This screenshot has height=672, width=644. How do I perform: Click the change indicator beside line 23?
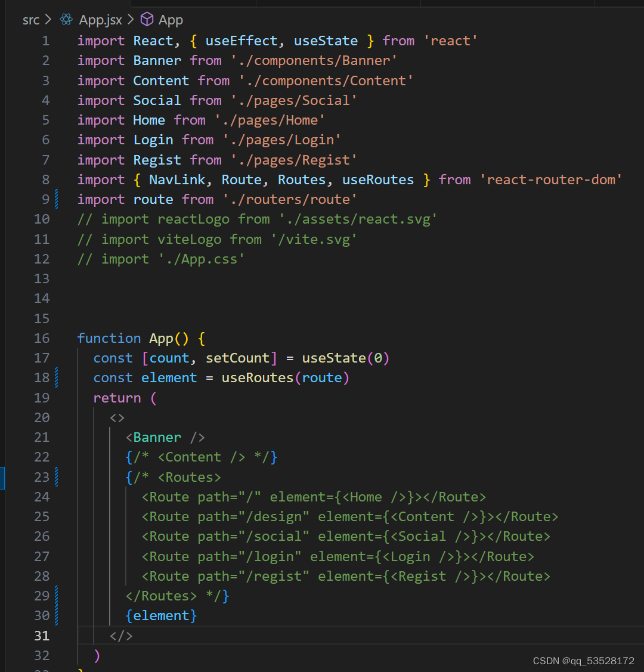[x=55, y=476]
